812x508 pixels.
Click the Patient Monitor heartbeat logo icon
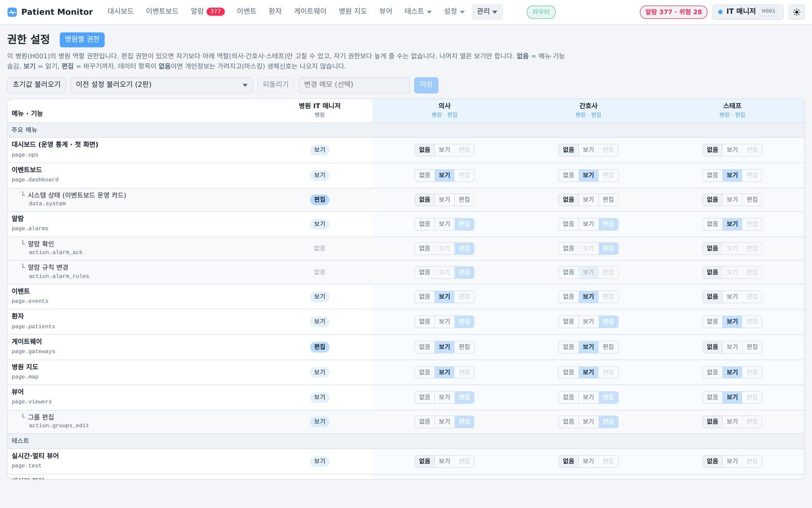[x=12, y=12]
